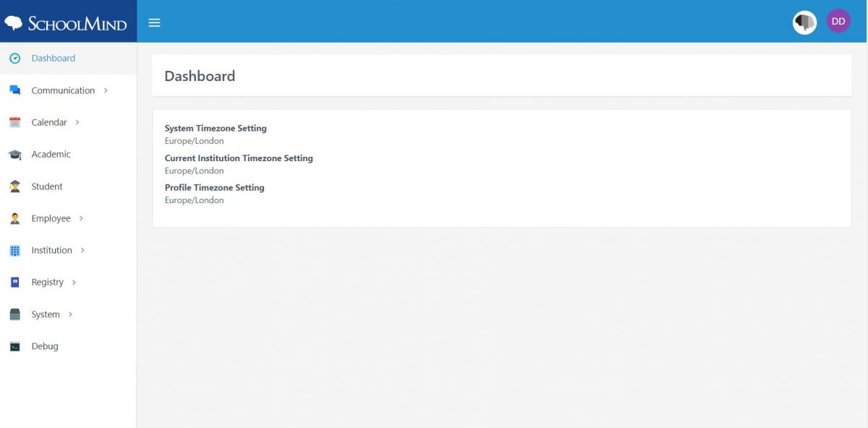Expand the Employee submenu chevron
This screenshot has width=868, height=428.
pos(81,218)
